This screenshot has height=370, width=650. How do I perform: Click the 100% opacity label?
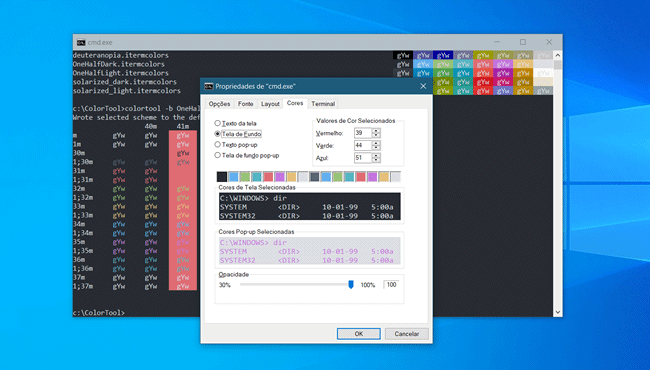coord(368,285)
